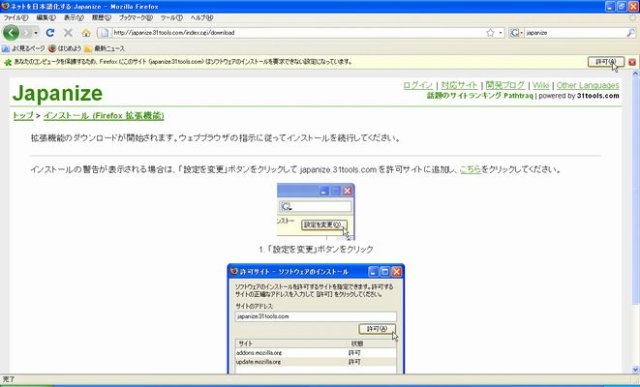Click the scrollbar up arrow
The image size is (640, 387).
[636, 74]
